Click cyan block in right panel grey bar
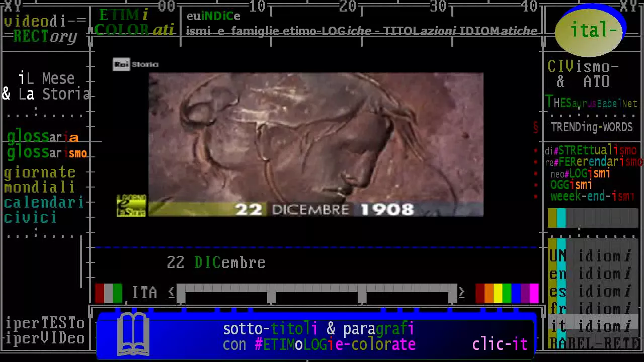The image size is (644, 362). coord(561,218)
